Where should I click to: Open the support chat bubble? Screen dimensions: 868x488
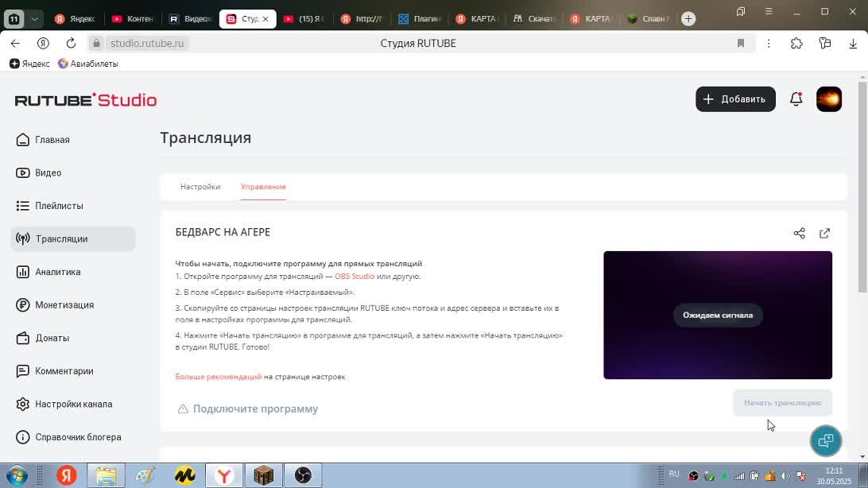click(x=826, y=441)
